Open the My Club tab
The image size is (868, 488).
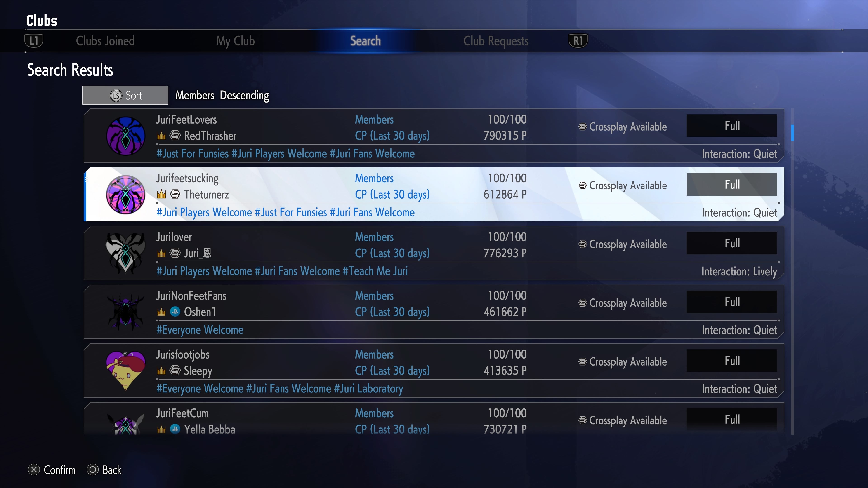[235, 41]
